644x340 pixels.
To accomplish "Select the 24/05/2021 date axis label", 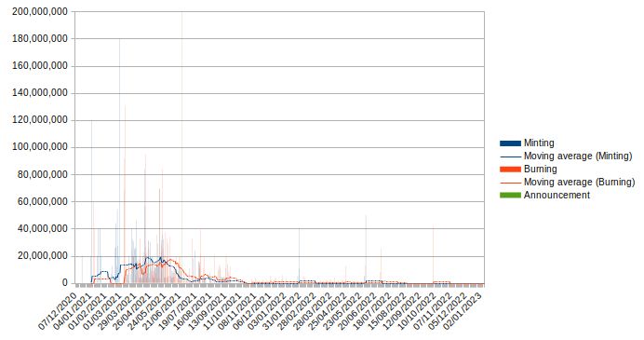I will pyautogui.click(x=148, y=312).
